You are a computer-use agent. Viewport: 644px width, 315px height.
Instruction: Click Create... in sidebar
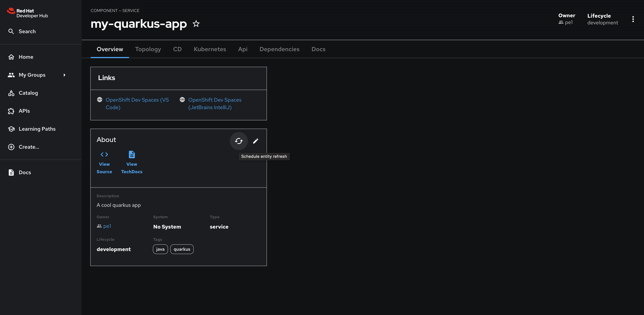tap(29, 147)
